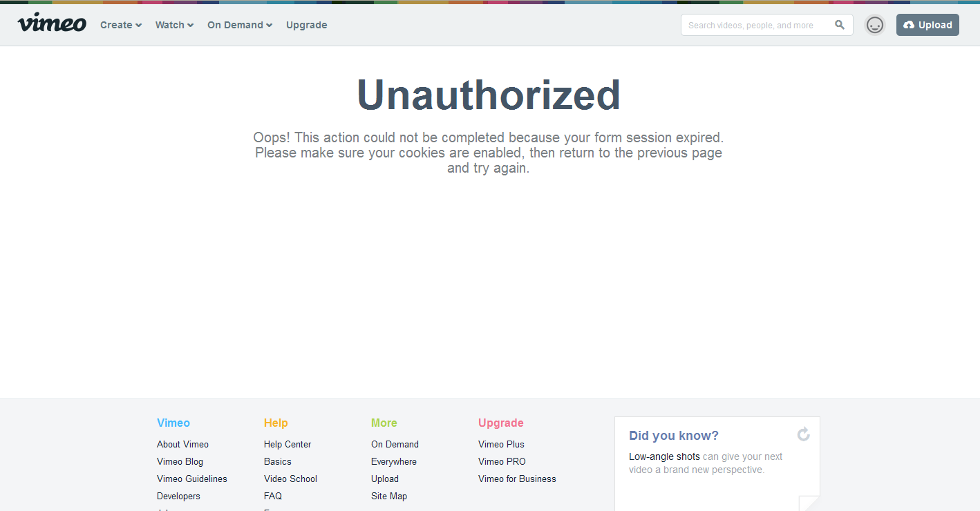Open Vimeo Guidelines link
980x511 pixels.
[192, 479]
